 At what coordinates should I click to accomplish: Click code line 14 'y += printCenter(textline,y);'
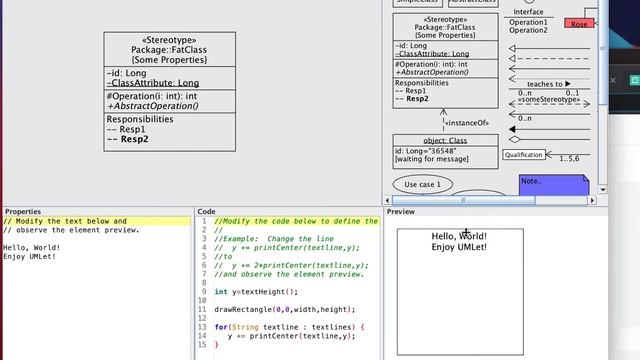(x=291, y=336)
